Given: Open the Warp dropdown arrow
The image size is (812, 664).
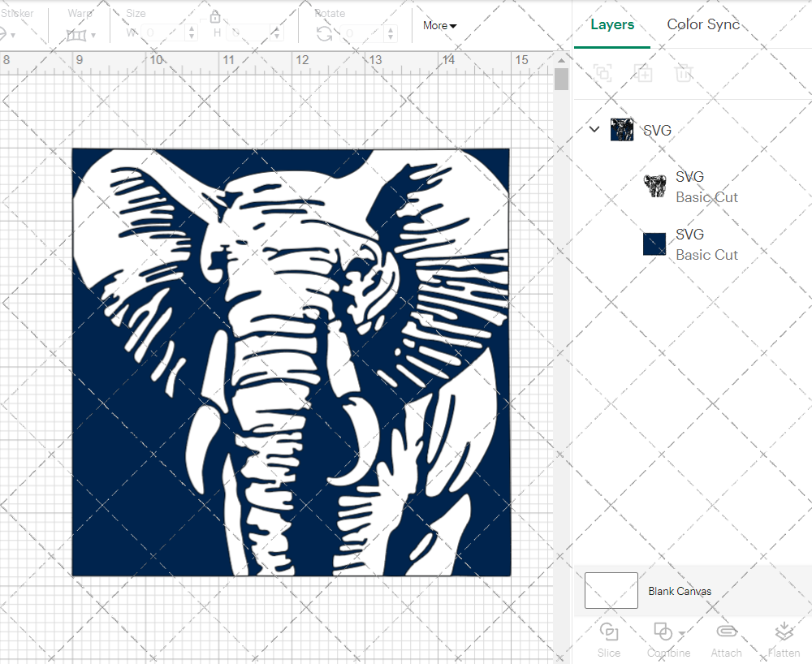Looking at the screenshot, I should pyautogui.click(x=93, y=36).
